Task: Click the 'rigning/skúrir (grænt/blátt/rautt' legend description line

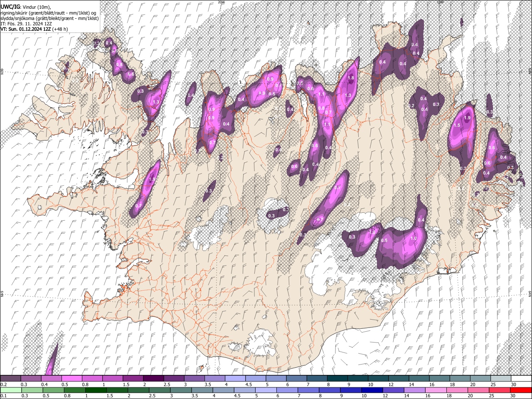Action: [x=48, y=13]
